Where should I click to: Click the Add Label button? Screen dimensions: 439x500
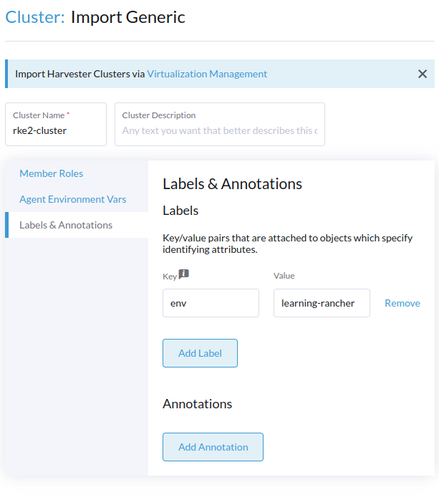click(x=200, y=353)
